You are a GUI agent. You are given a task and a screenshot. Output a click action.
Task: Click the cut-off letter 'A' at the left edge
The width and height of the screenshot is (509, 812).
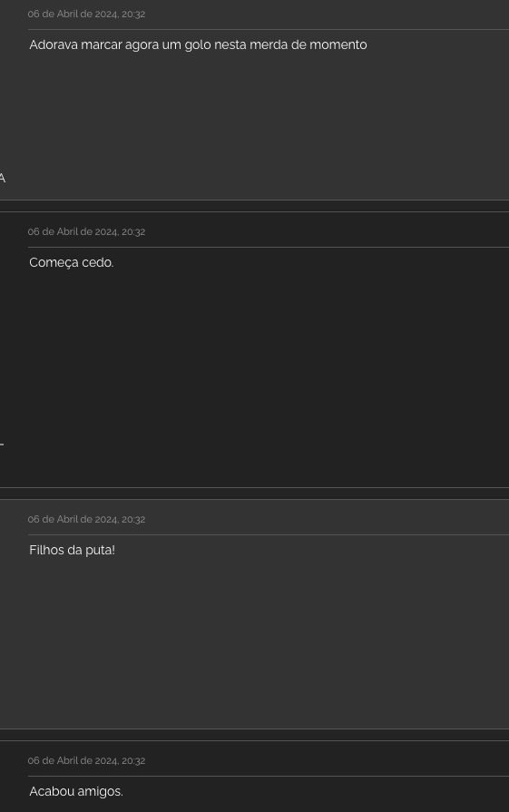click(x=2, y=179)
